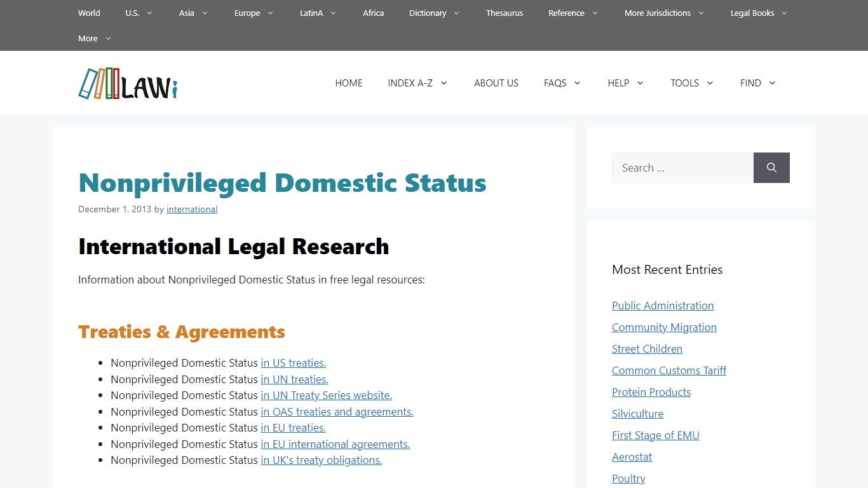Open 'in EU international agreements.' link
The height and width of the screenshot is (488, 868).
click(335, 444)
